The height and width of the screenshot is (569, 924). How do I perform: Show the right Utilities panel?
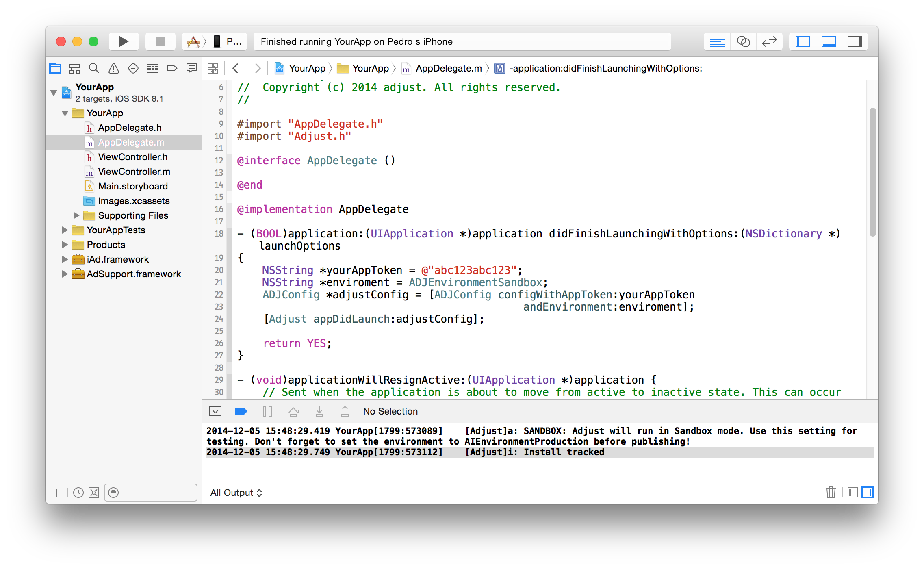pyautogui.click(x=855, y=41)
